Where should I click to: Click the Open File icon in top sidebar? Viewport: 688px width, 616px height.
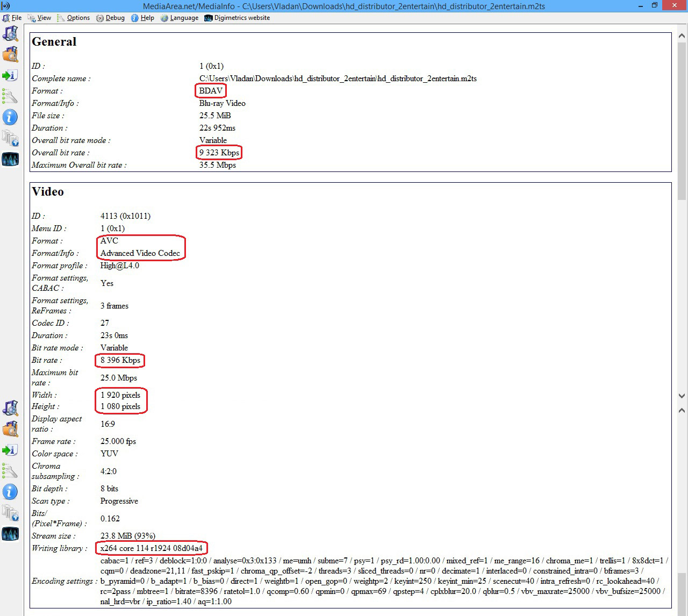click(x=10, y=33)
